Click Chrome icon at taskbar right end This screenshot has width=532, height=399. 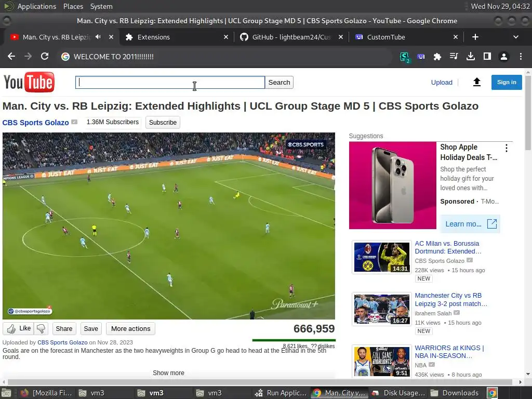pyautogui.click(x=492, y=393)
